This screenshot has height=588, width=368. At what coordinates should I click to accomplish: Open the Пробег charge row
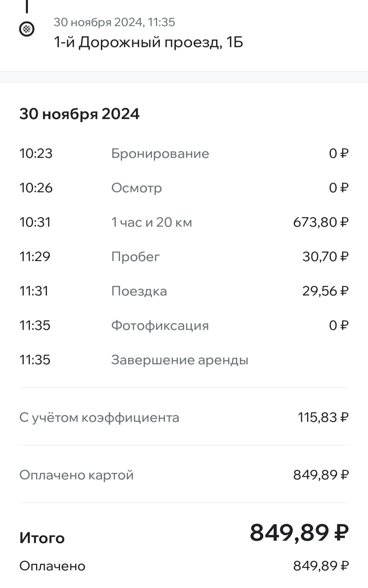click(x=184, y=257)
